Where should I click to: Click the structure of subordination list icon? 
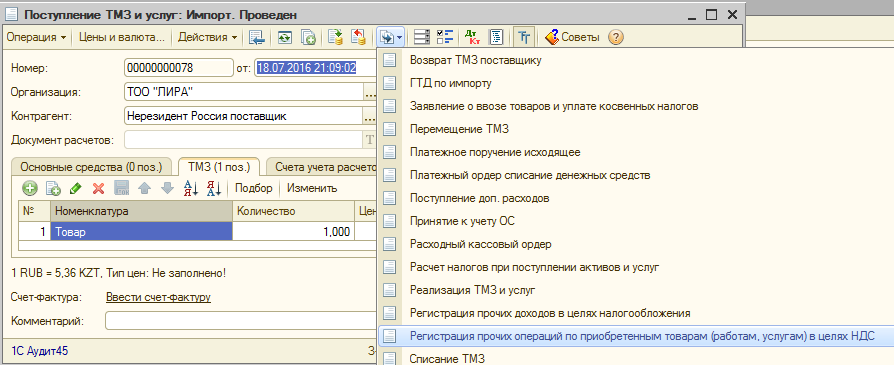[x=422, y=38]
